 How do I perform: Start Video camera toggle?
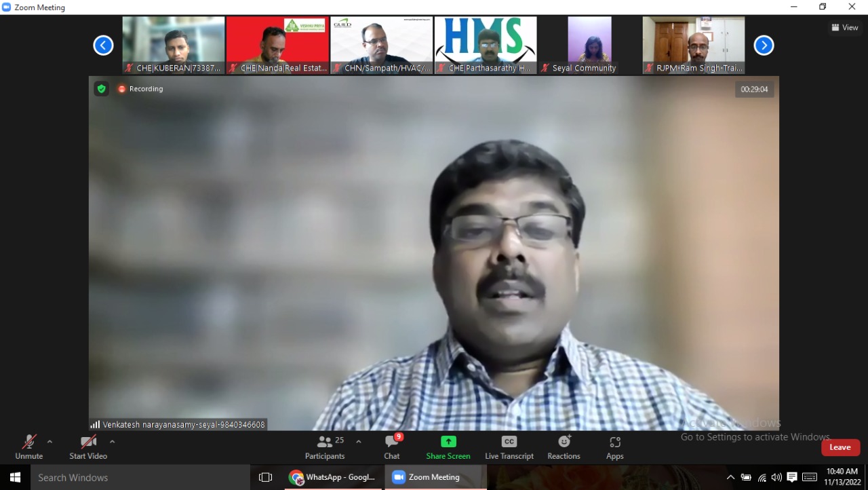click(88, 442)
